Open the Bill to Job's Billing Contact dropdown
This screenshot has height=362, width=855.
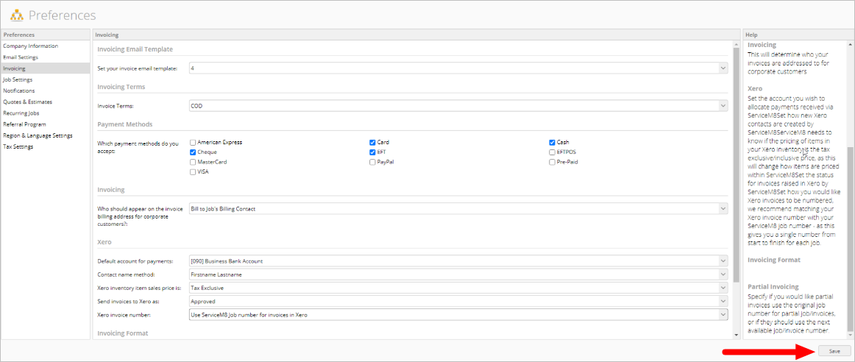click(x=458, y=209)
